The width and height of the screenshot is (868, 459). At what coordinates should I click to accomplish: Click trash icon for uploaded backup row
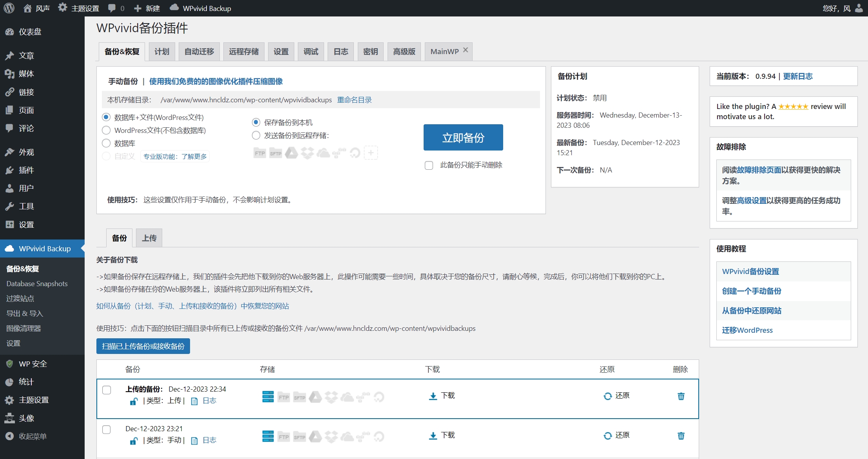[x=681, y=396]
